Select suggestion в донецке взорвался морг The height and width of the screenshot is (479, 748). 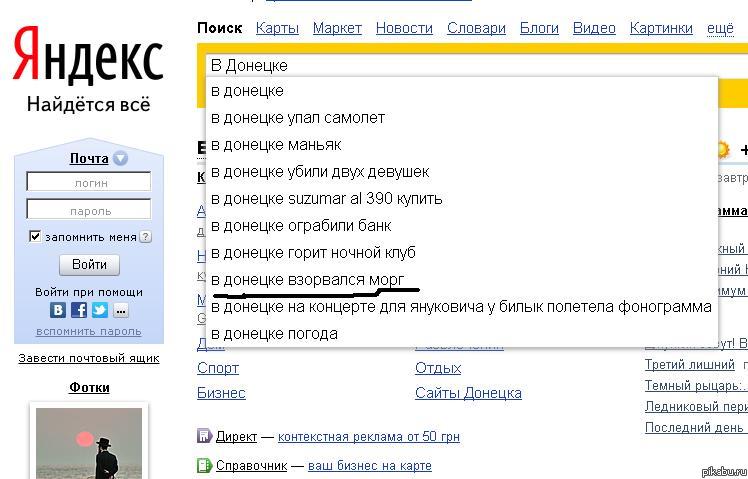point(462,280)
